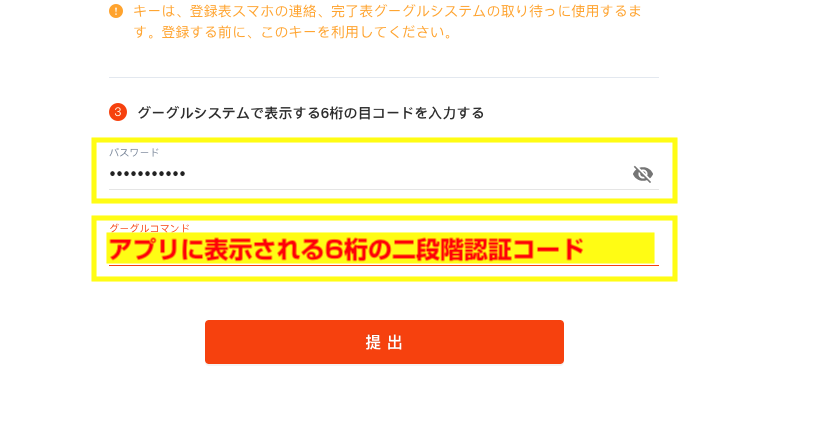Select the masked password dots
815x439 pixels.
tap(148, 174)
